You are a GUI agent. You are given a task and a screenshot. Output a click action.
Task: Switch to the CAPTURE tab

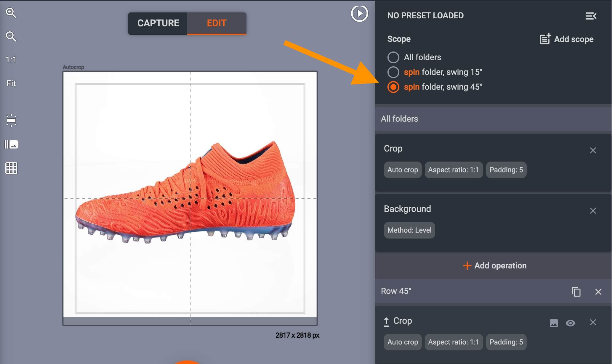pos(158,23)
